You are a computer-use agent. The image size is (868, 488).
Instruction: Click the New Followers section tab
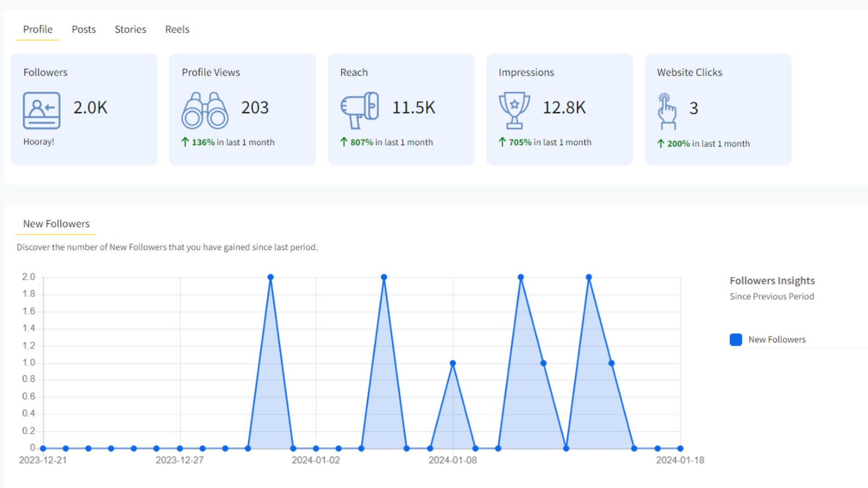pyautogui.click(x=56, y=224)
